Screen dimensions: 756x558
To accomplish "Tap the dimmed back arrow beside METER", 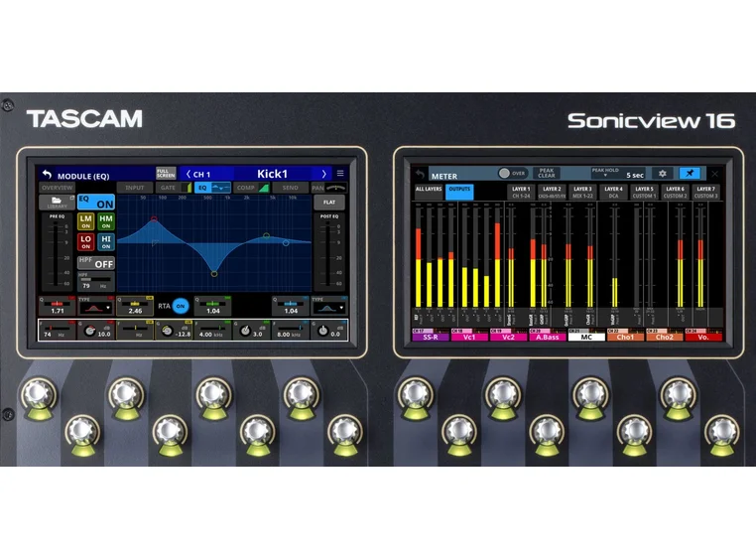I will [x=420, y=175].
